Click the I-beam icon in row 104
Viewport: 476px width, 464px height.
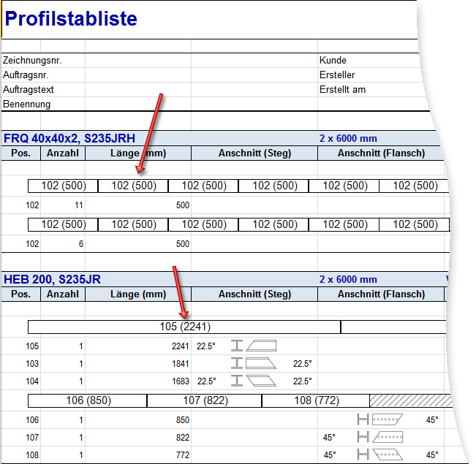coord(237,381)
